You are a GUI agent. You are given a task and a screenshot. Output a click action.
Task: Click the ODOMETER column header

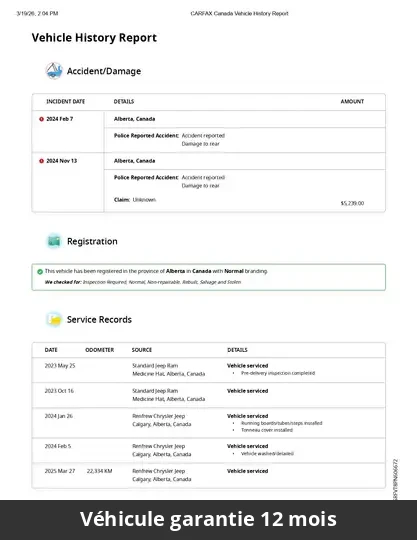pyautogui.click(x=100, y=350)
